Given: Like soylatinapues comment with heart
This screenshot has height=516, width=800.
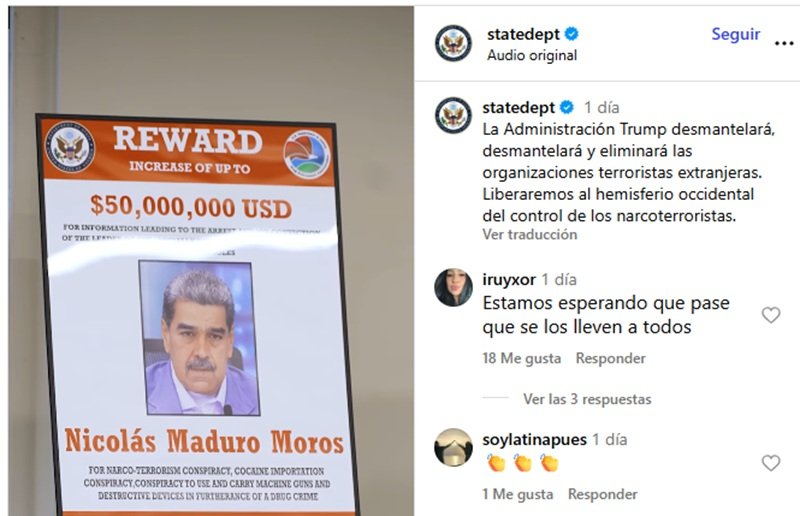Looking at the screenshot, I should (x=770, y=463).
